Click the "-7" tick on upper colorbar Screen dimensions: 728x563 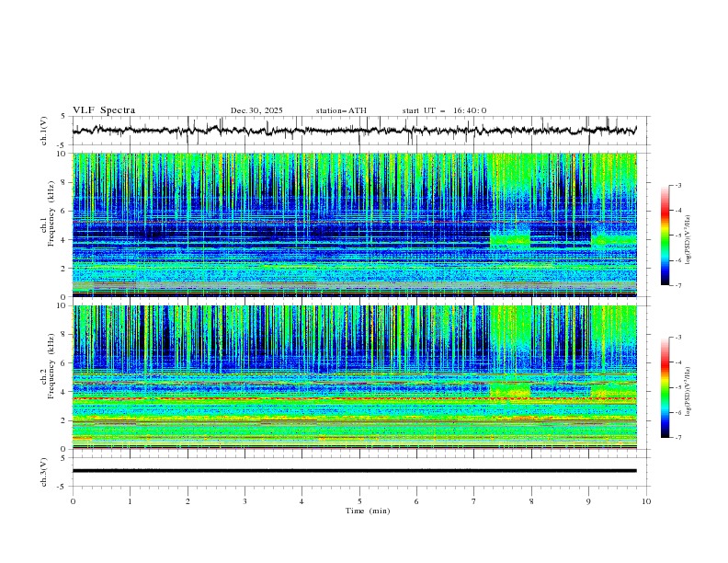677,285
